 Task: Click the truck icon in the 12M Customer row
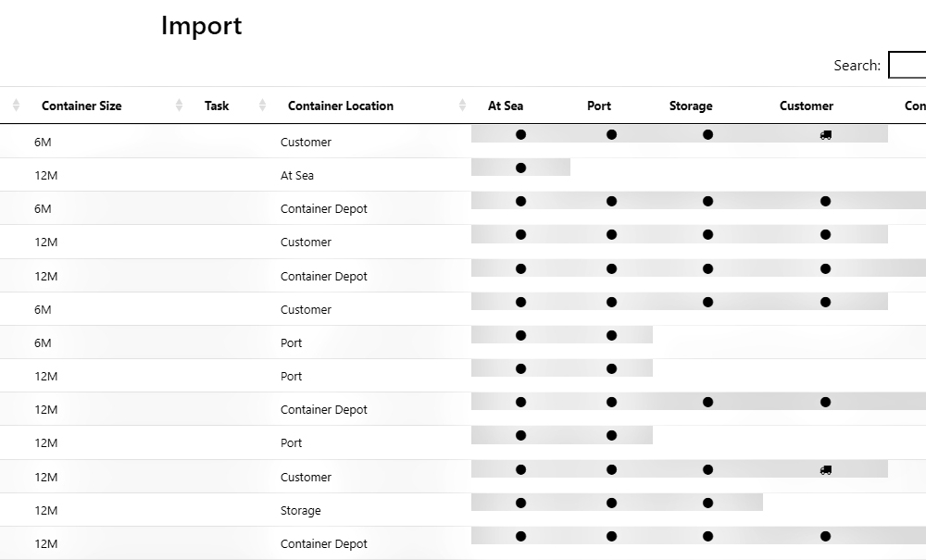pyautogui.click(x=825, y=470)
